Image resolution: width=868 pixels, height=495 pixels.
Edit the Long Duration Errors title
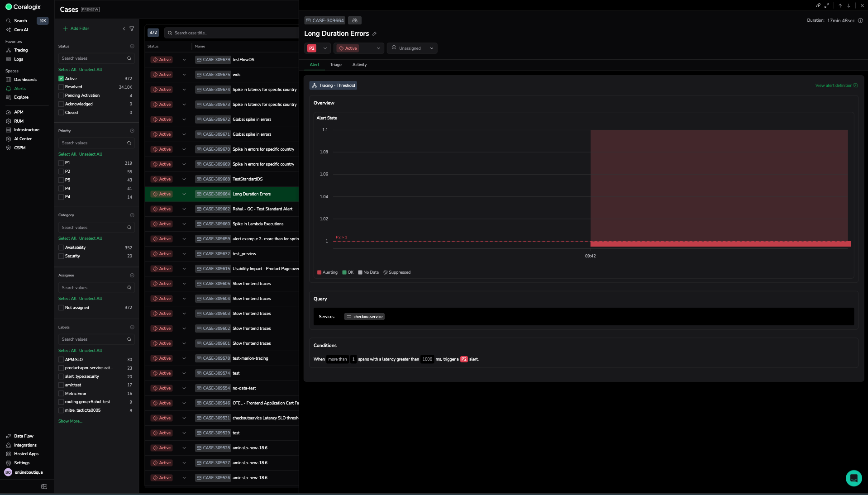point(374,34)
